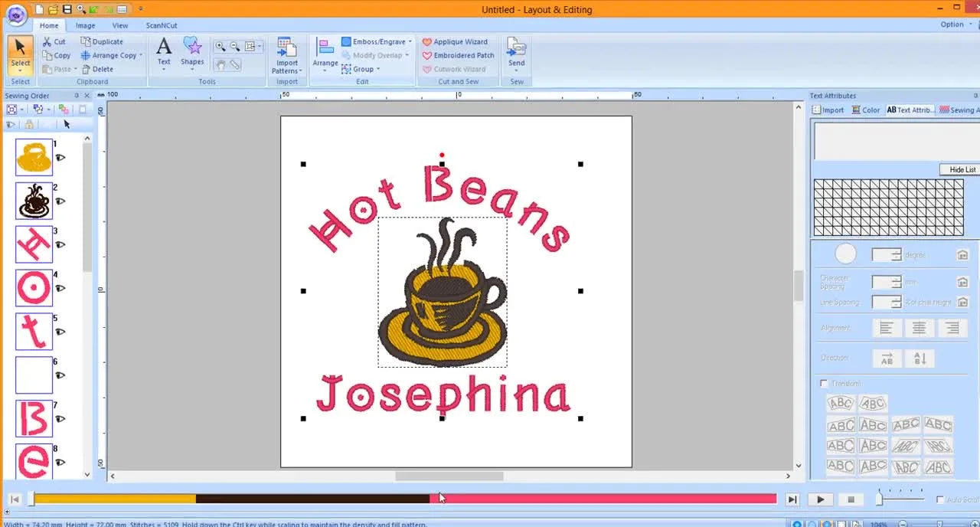Jump to start of stitch simulation
Screen dimensions: 980x527
pyautogui.click(x=14, y=499)
